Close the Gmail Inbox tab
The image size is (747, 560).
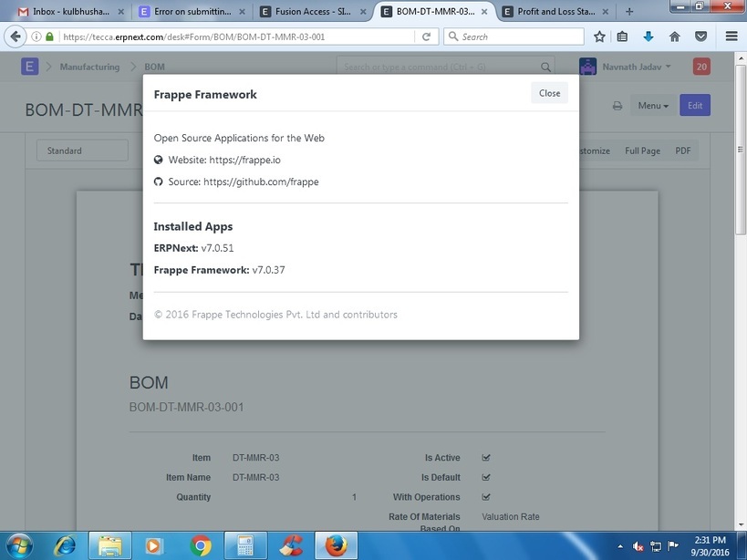tap(121, 12)
